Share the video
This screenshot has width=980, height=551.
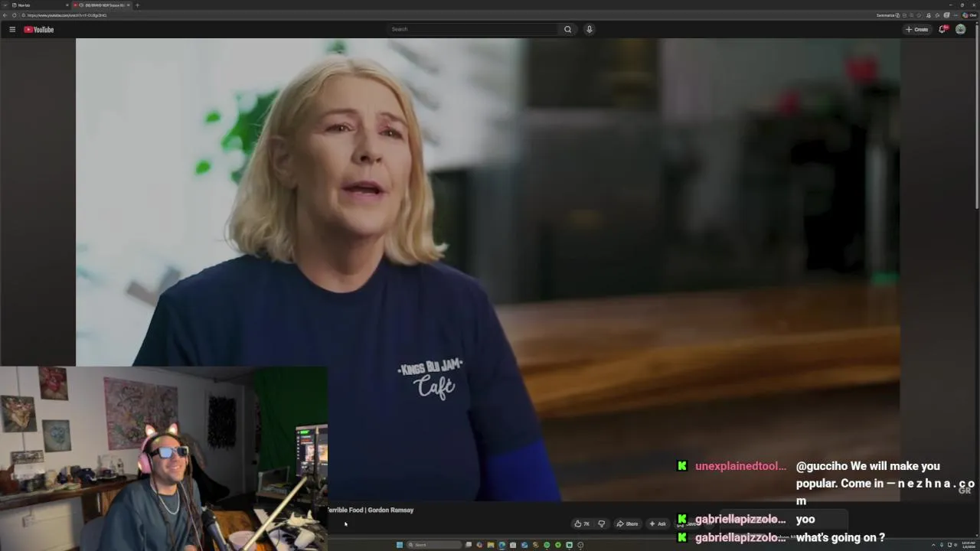pyautogui.click(x=627, y=523)
